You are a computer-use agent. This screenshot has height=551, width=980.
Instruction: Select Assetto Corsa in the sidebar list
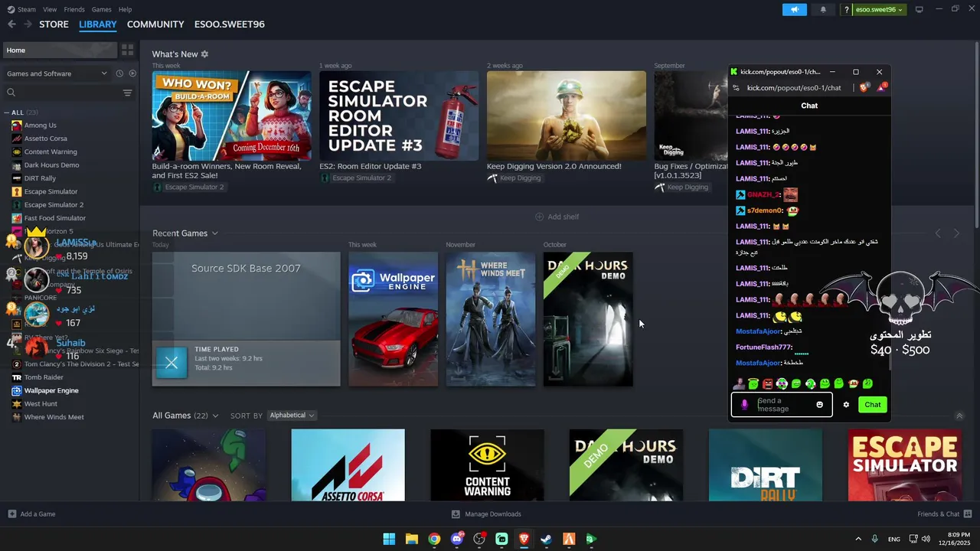point(45,139)
